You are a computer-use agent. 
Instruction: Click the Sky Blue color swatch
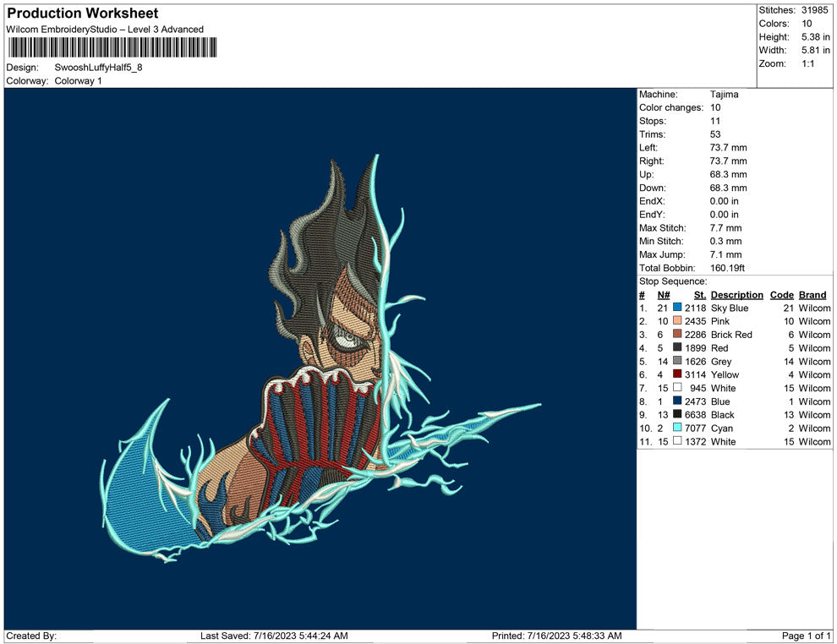tap(677, 308)
